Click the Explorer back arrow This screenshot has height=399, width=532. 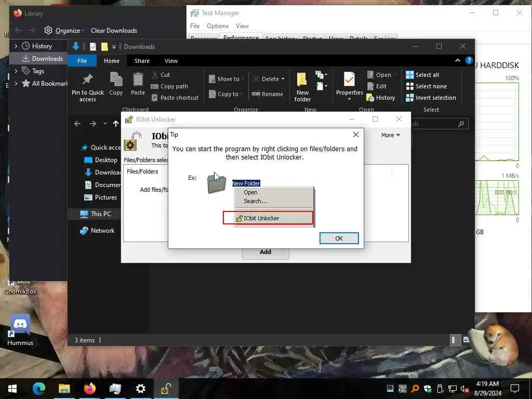point(77,124)
